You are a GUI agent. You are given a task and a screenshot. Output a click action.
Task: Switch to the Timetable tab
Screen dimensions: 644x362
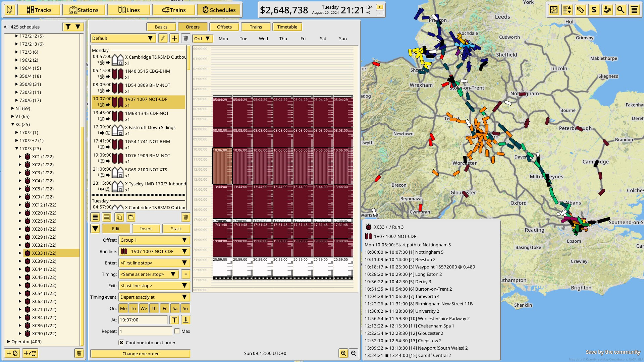pyautogui.click(x=287, y=27)
